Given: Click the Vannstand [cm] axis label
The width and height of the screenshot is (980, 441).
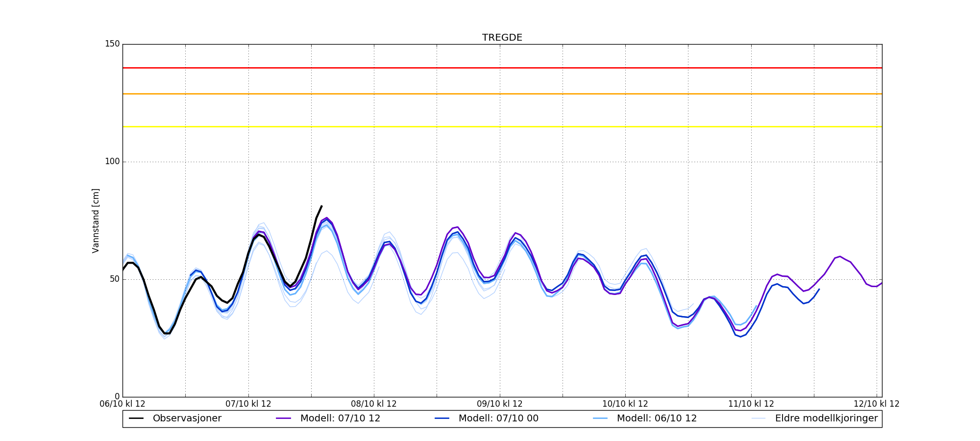Looking at the screenshot, I should point(96,220).
